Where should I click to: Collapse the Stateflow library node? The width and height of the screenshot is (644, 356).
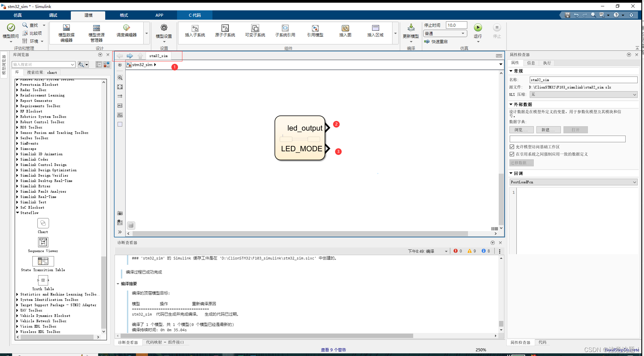coord(17,213)
